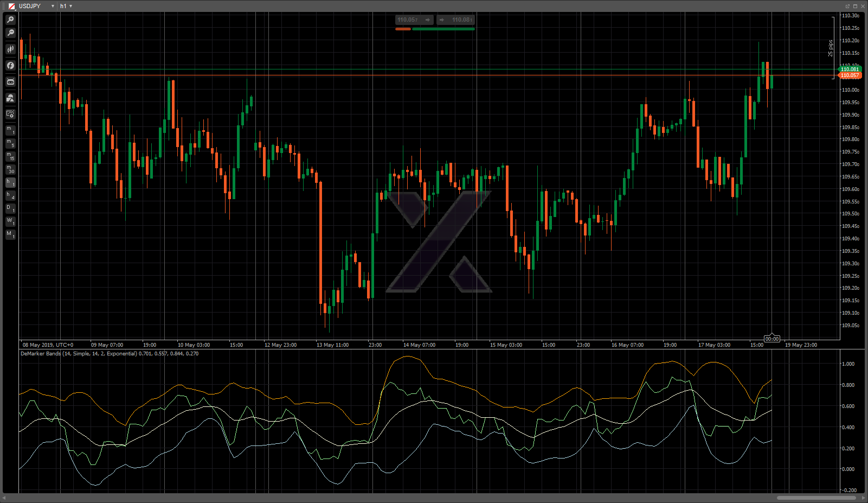Click the sell button at 110.057
Image resolution: width=868 pixels, height=503 pixels.
click(x=414, y=20)
